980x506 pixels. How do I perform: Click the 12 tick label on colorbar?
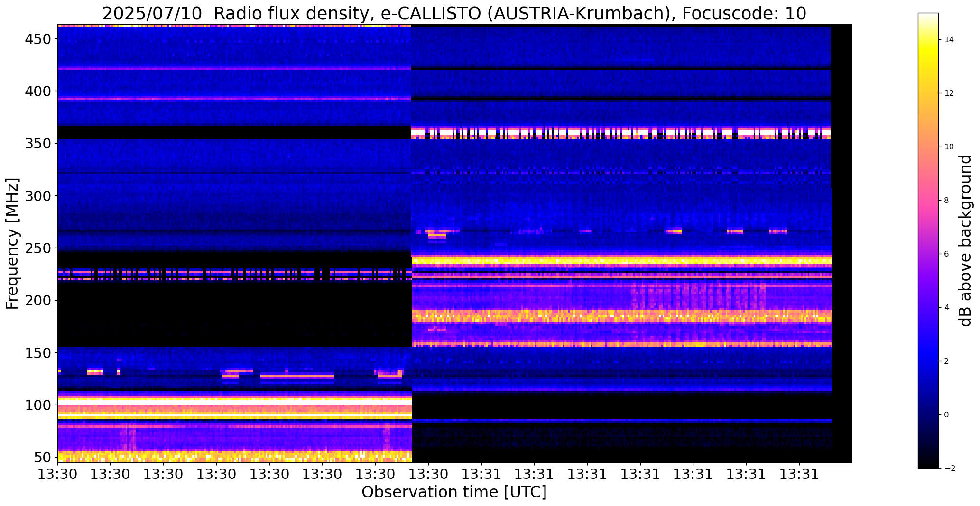click(x=949, y=93)
